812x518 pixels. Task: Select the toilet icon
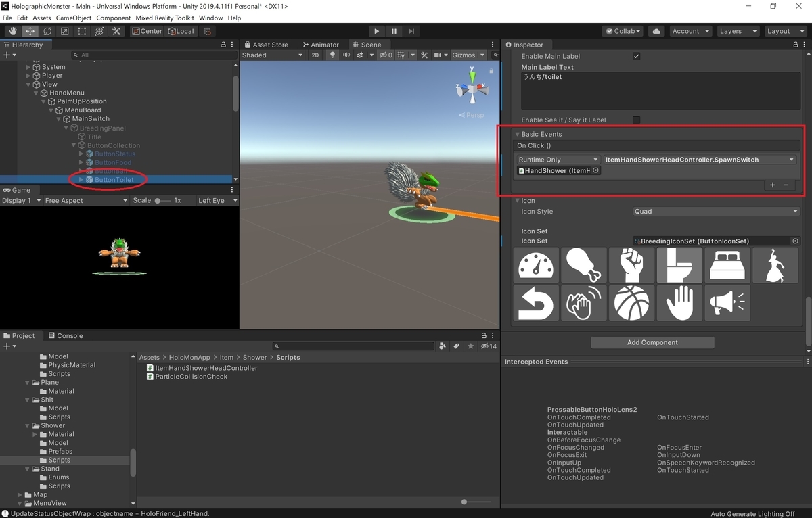pyautogui.click(x=679, y=264)
